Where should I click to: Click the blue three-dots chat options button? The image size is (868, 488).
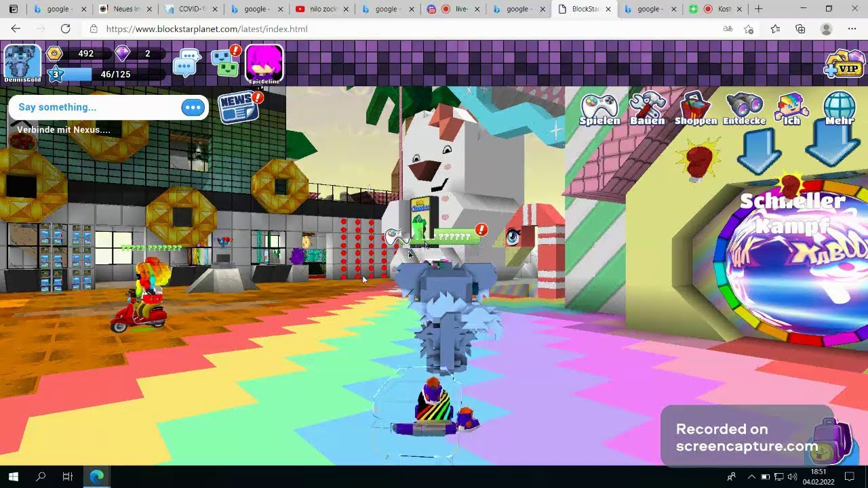193,108
